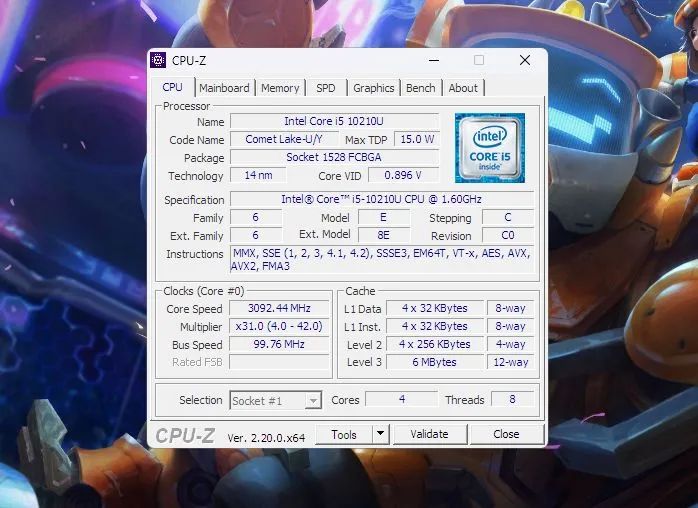
Task: Click the L1 Data value 4 x 32 KBytes
Action: (435, 308)
